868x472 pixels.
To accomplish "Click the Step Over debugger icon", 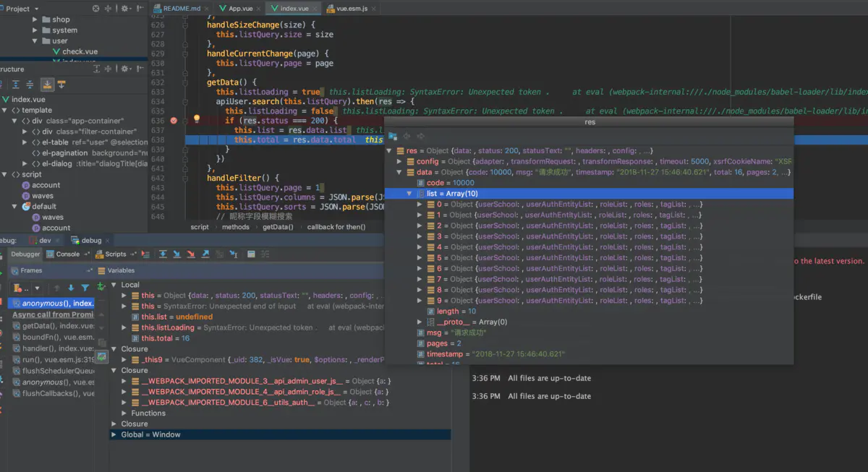I will click(x=163, y=254).
